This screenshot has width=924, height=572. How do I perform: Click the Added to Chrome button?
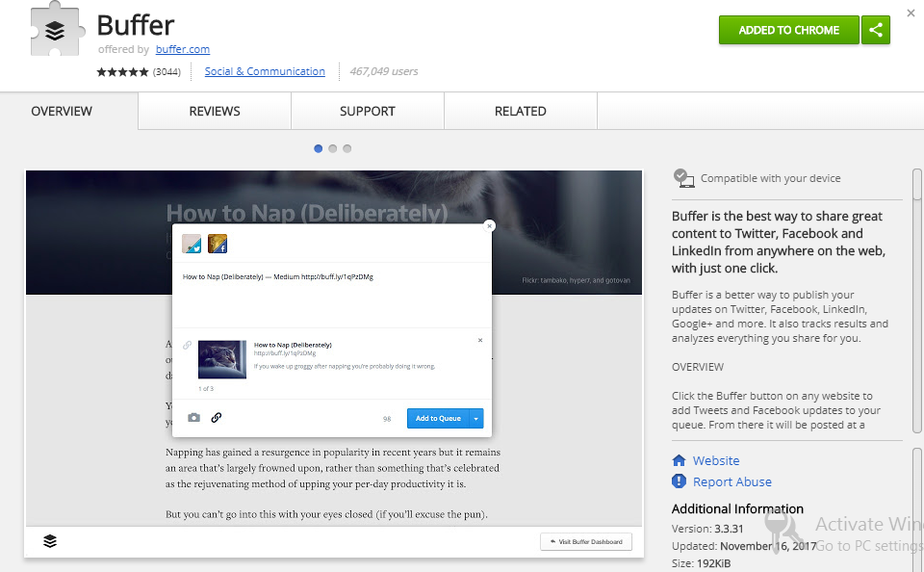point(789,30)
